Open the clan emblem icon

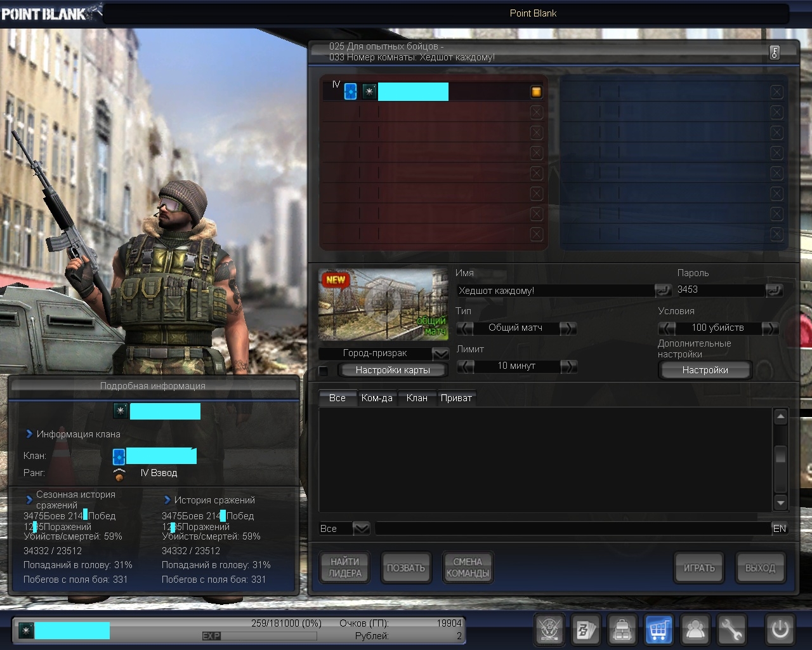[x=549, y=630]
